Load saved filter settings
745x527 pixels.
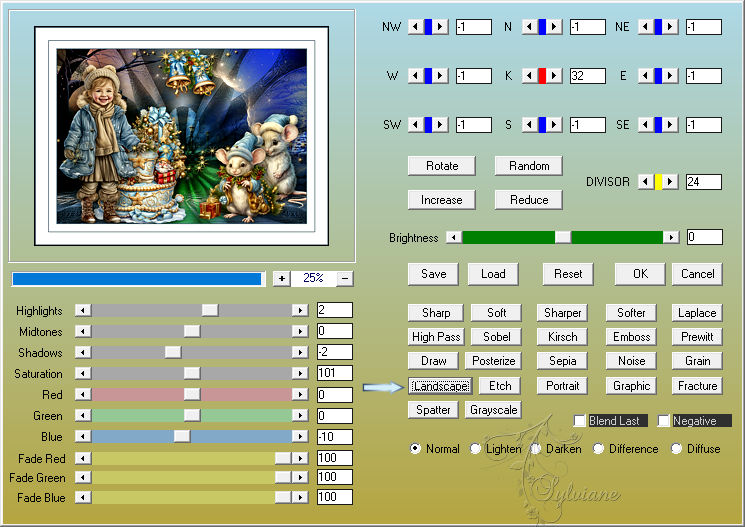pos(493,274)
